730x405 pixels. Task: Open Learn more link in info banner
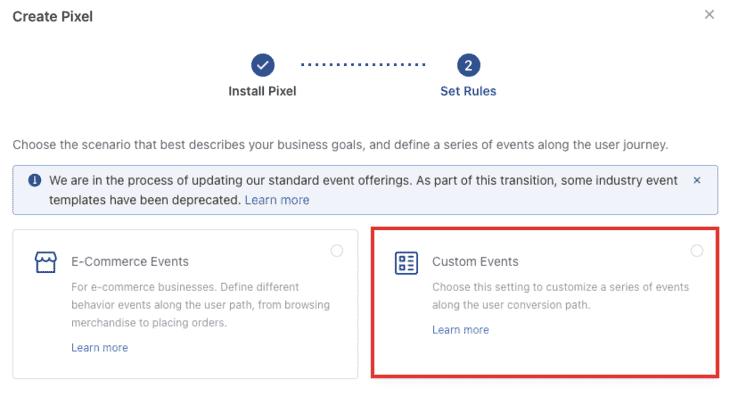point(277,200)
